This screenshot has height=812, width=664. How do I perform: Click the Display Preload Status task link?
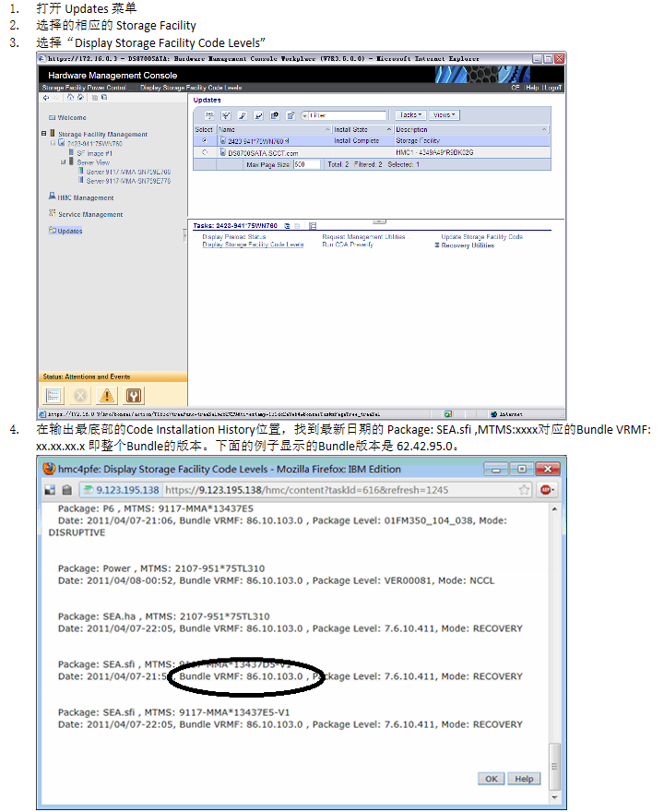[x=234, y=236]
